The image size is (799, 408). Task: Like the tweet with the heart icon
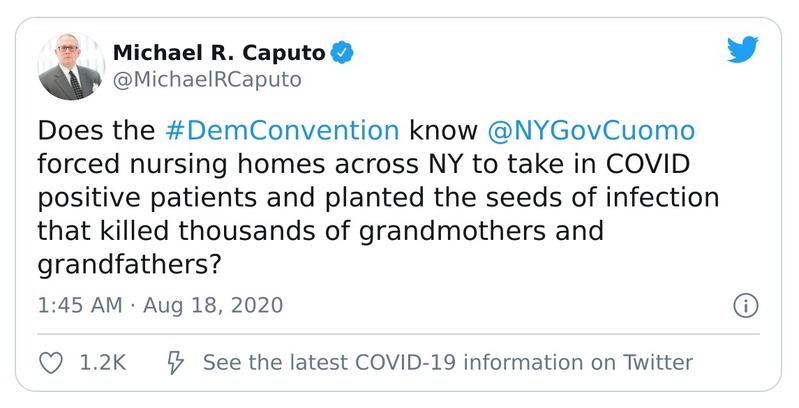click(49, 362)
